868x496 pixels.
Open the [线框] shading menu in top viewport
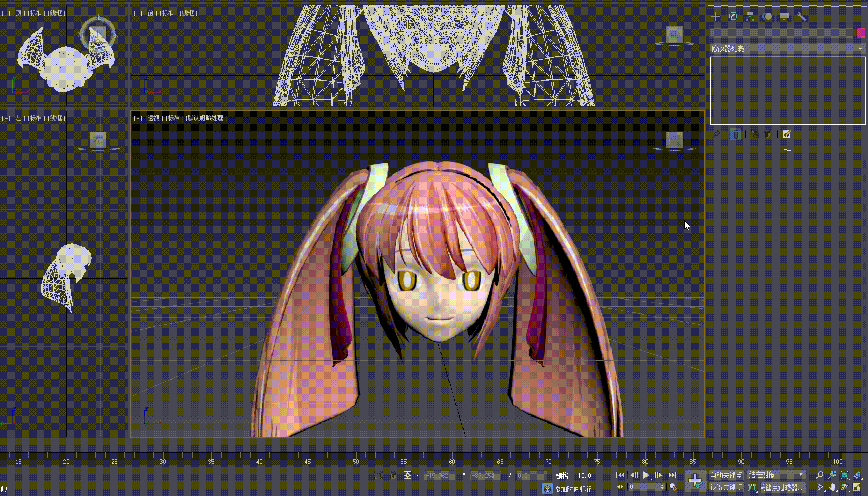click(56, 13)
